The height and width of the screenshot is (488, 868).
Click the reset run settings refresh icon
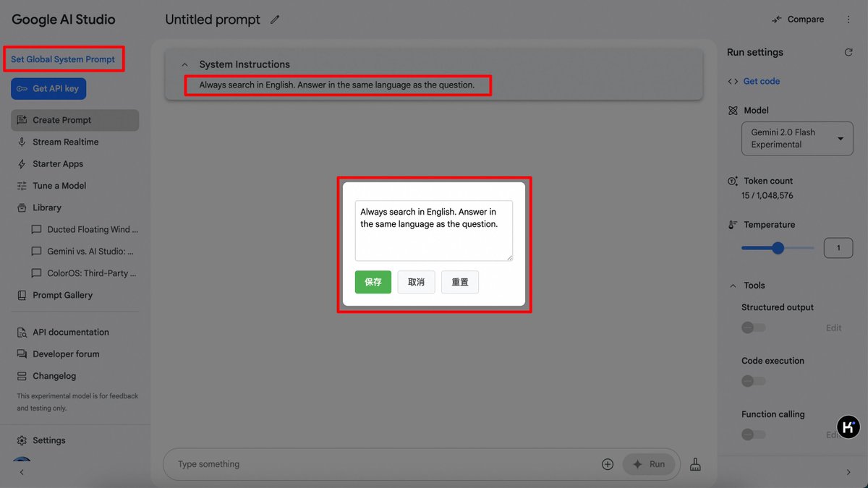[x=848, y=52]
